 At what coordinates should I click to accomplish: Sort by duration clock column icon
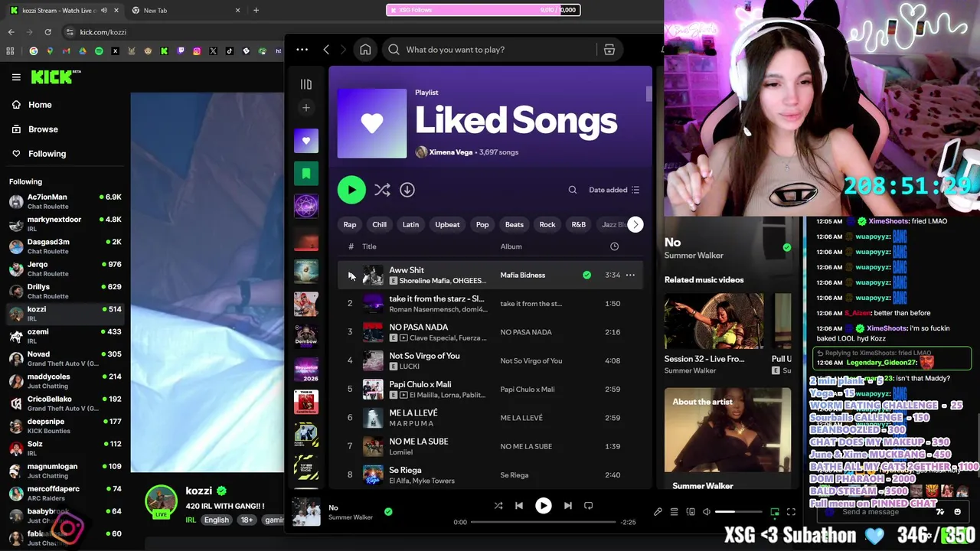[x=614, y=246]
